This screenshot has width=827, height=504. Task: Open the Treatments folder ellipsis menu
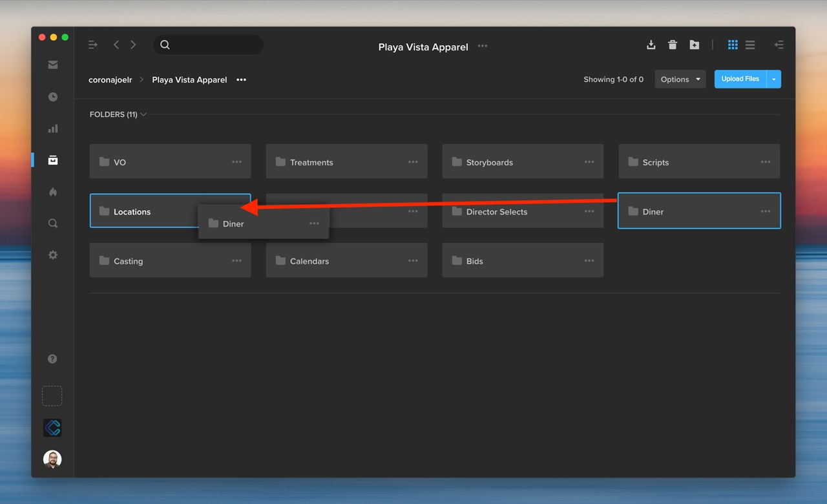413,162
